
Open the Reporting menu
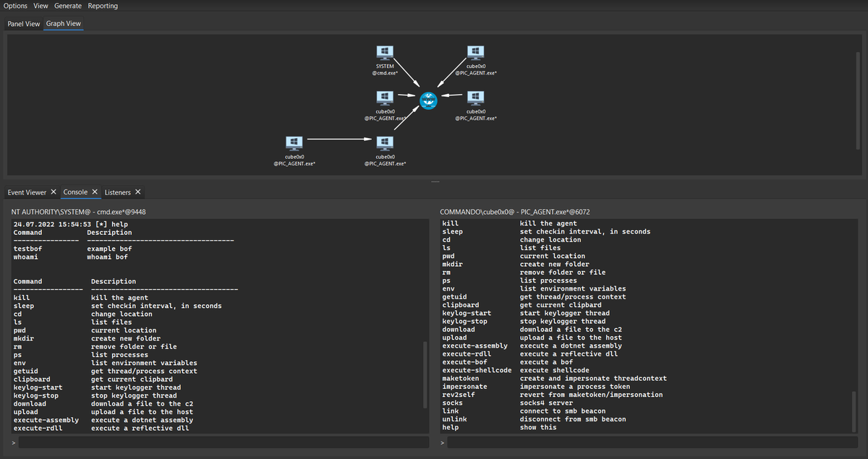point(103,6)
